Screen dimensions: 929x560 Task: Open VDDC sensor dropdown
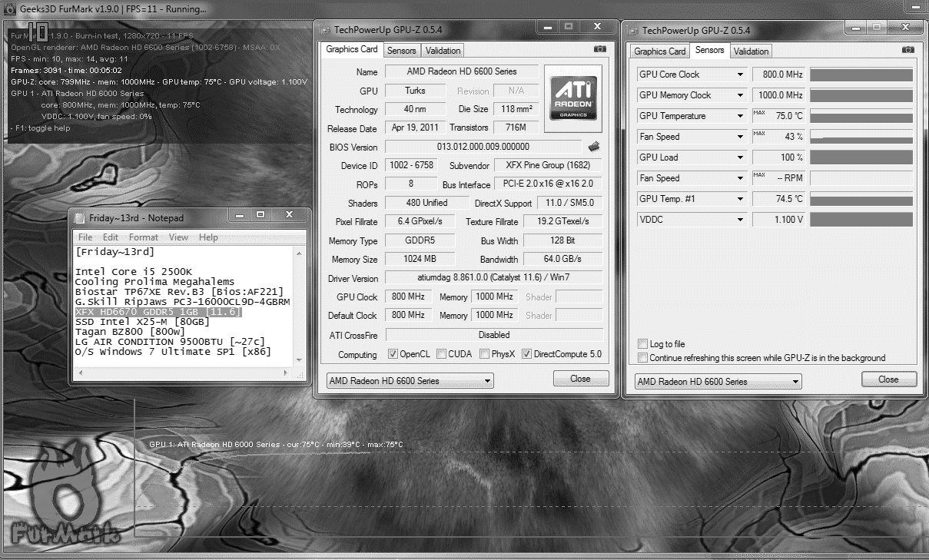[692, 220]
